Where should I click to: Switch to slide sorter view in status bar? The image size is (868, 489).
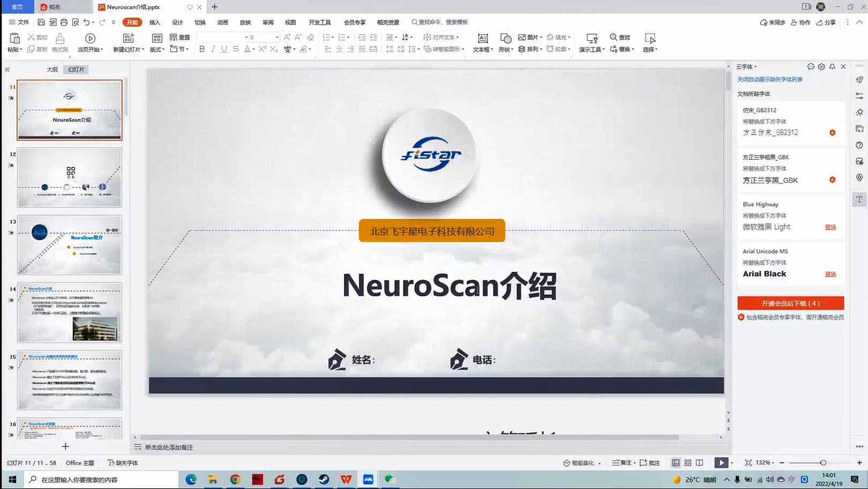pos(688,463)
